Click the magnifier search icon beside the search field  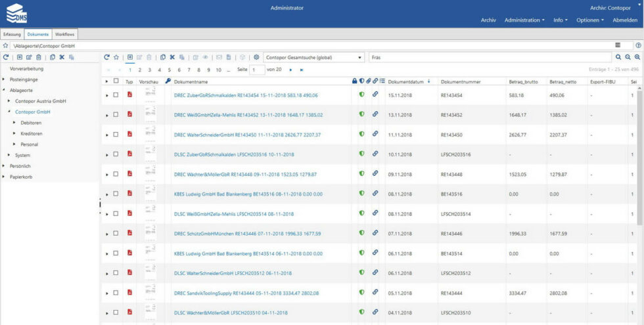coord(618,57)
